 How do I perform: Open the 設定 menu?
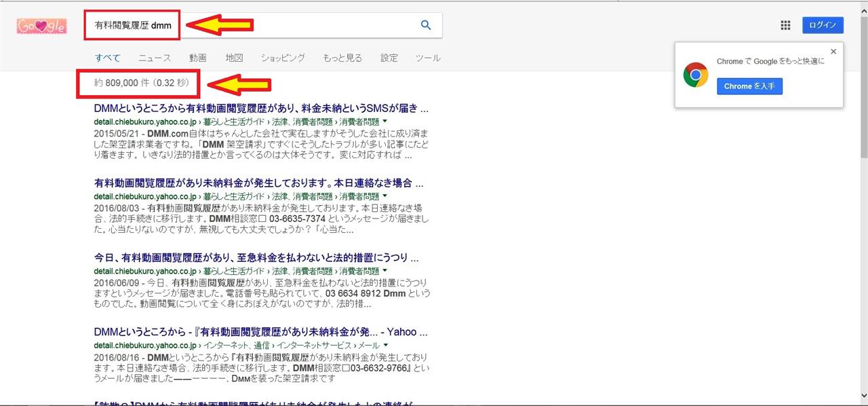[x=389, y=58]
